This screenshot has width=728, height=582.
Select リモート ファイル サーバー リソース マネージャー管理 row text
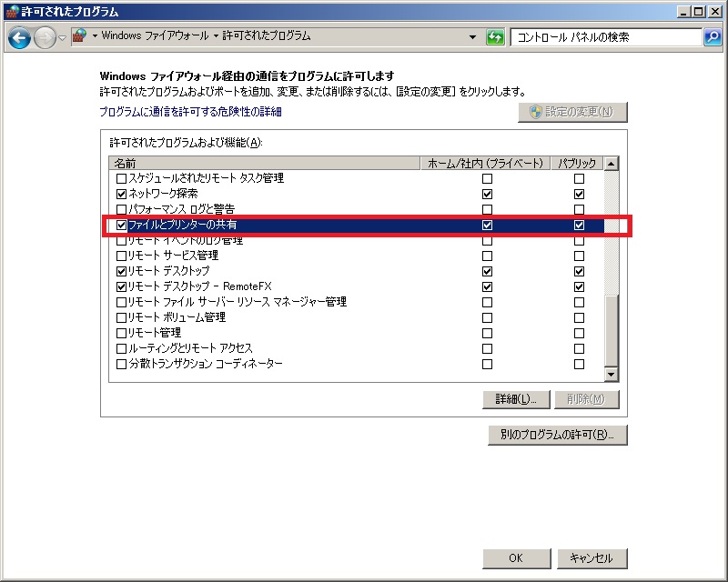pyautogui.click(x=238, y=302)
